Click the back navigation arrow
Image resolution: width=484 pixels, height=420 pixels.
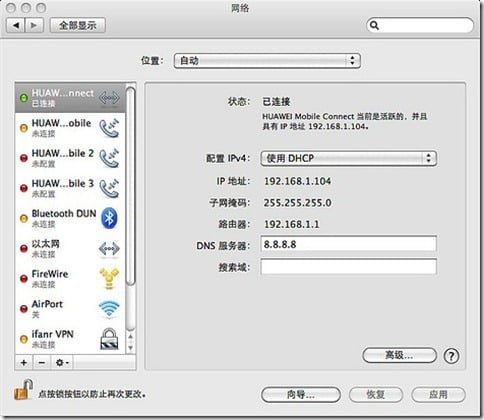click(16, 25)
